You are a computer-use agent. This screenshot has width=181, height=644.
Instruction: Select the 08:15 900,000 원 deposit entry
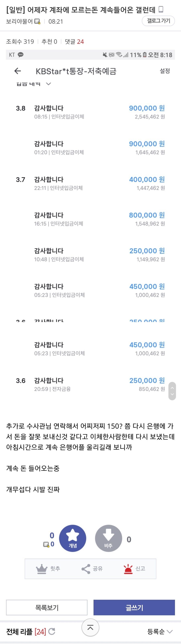(90, 112)
